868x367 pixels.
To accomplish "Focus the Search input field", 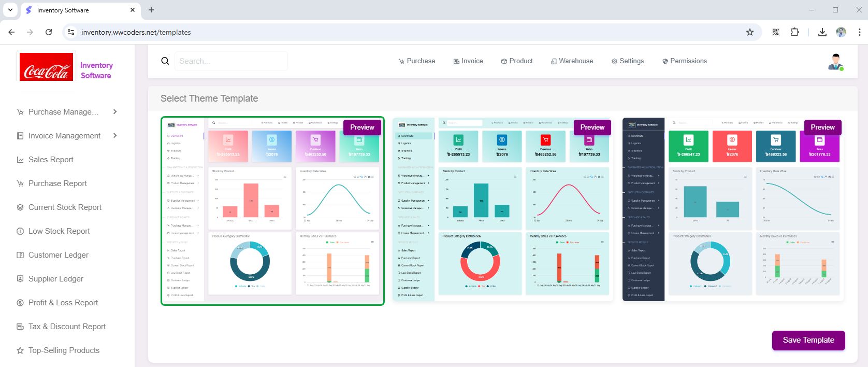I will click(x=231, y=61).
